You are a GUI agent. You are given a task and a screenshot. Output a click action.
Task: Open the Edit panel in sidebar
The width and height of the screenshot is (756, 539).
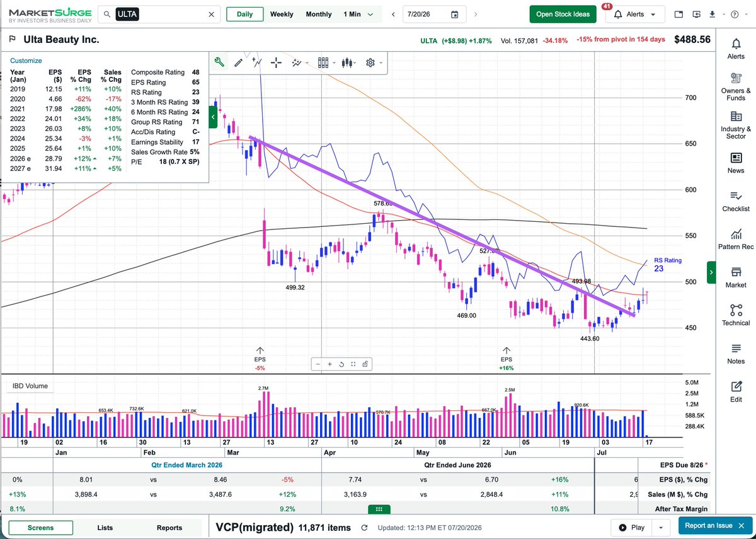point(736,391)
